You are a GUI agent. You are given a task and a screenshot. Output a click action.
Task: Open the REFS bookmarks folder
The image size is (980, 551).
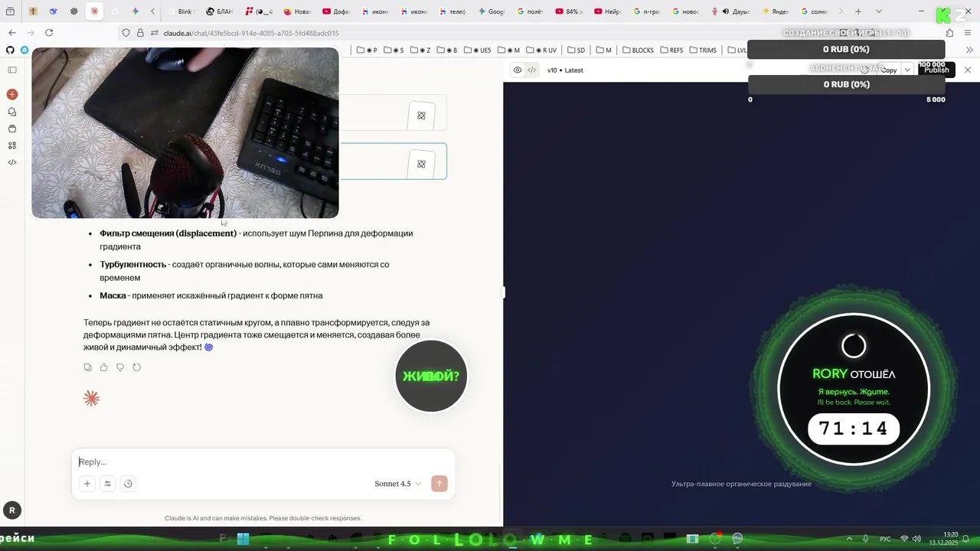671,50
